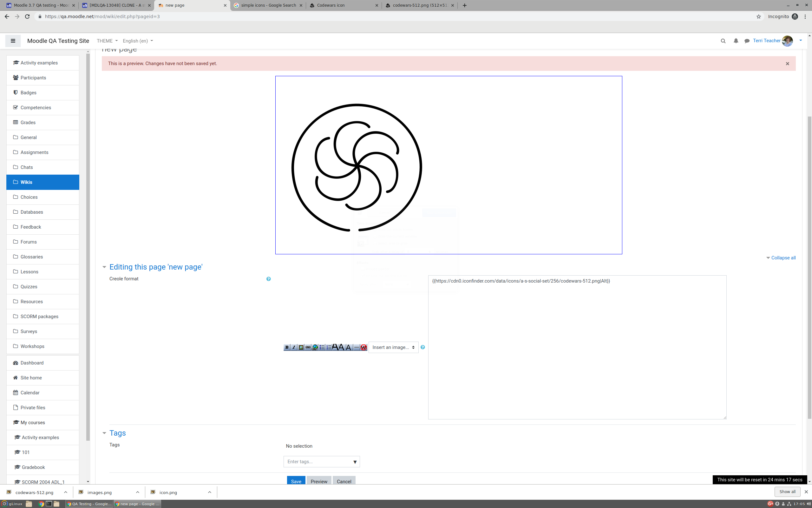Open the messages speech bubble
Viewport: 812px width, 508px height.
click(747, 41)
